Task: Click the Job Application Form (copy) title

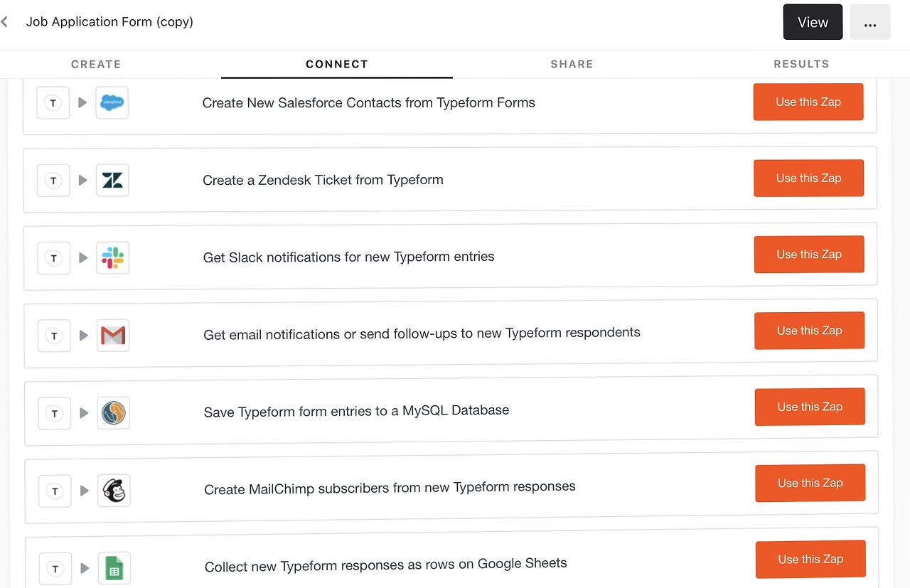Action: click(x=109, y=22)
